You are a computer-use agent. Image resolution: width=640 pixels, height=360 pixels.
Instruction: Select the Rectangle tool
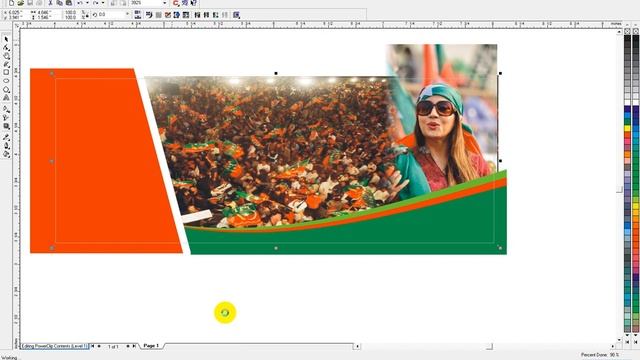6,72
